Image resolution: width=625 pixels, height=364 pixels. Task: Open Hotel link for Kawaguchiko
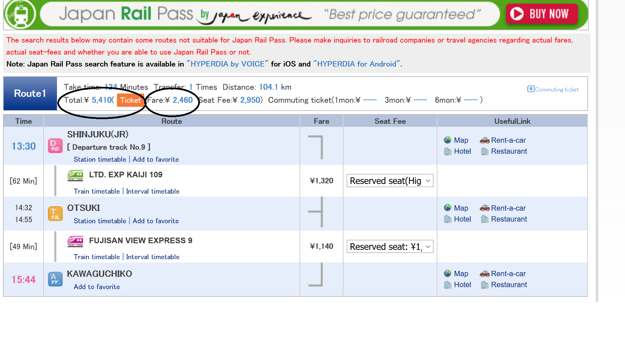[462, 285]
